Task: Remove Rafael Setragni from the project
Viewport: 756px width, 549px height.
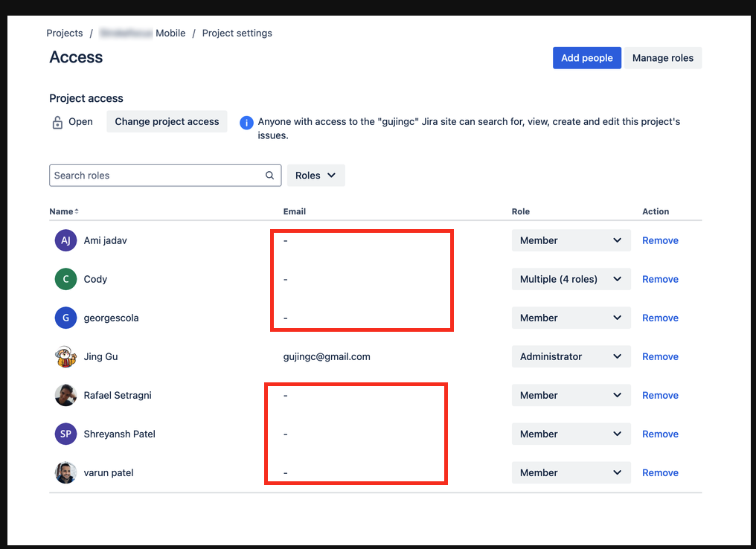Action: (660, 395)
